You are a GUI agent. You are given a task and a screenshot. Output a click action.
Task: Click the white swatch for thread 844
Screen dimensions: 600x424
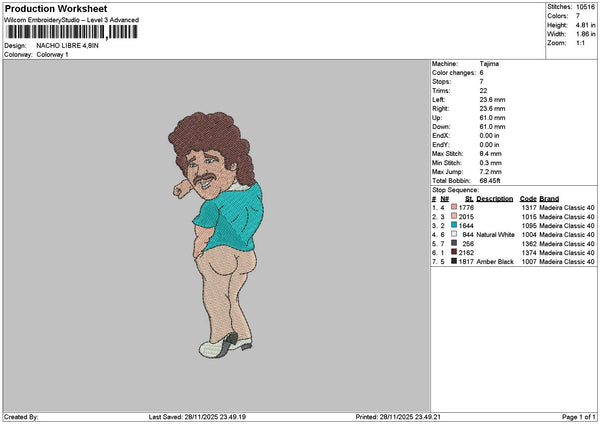[454, 234]
